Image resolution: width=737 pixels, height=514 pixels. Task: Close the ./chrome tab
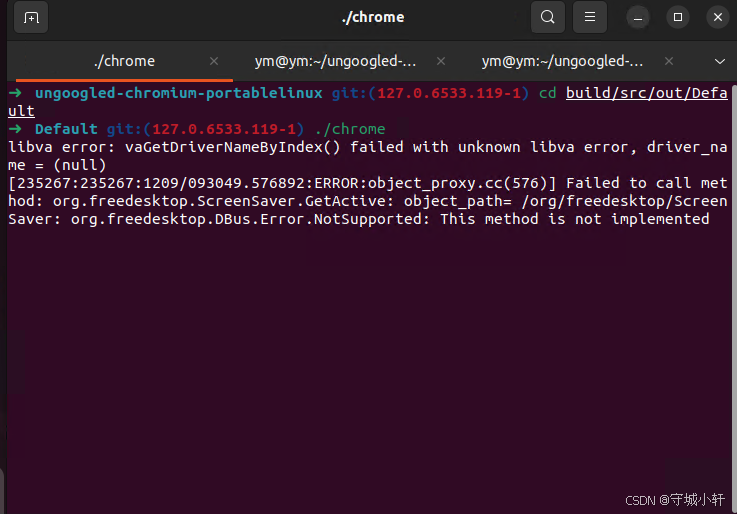pos(214,61)
